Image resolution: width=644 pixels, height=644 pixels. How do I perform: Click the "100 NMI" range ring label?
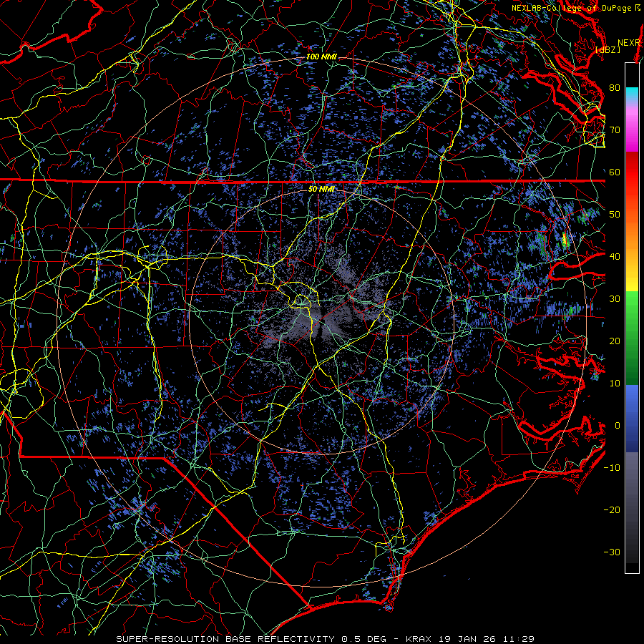pyautogui.click(x=321, y=57)
